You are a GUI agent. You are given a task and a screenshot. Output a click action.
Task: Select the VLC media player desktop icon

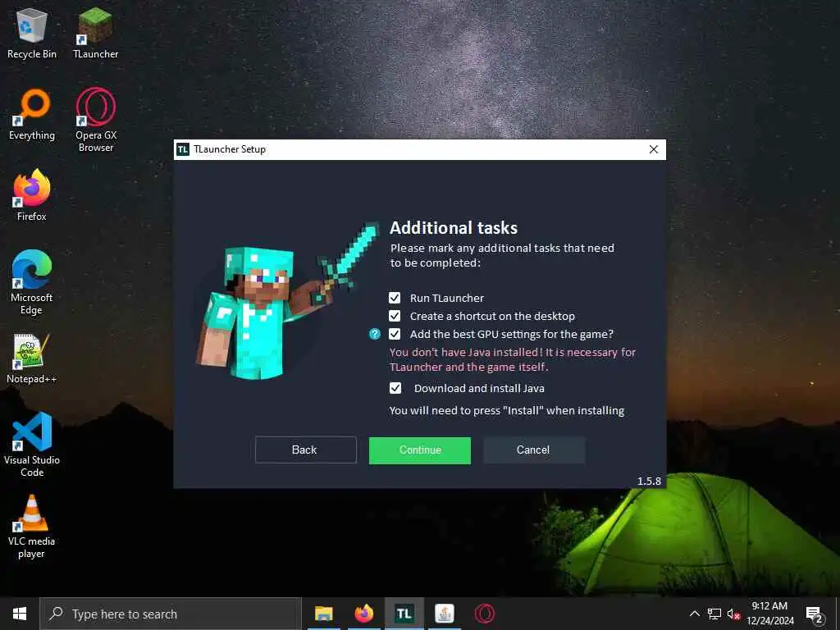[x=32, y=527]
